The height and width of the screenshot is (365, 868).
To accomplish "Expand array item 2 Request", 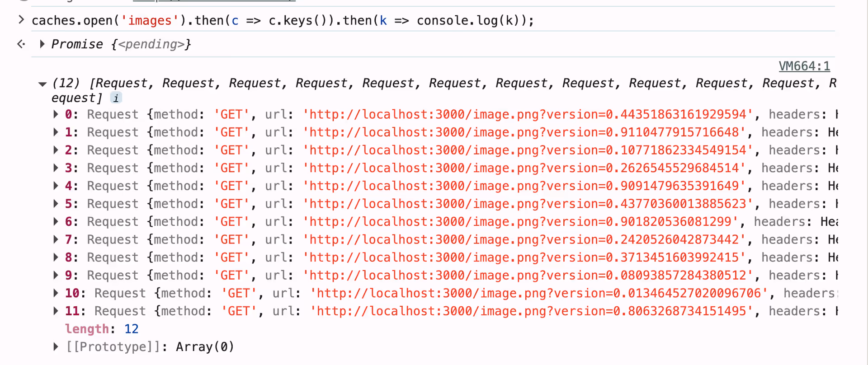I will point(56,150).
